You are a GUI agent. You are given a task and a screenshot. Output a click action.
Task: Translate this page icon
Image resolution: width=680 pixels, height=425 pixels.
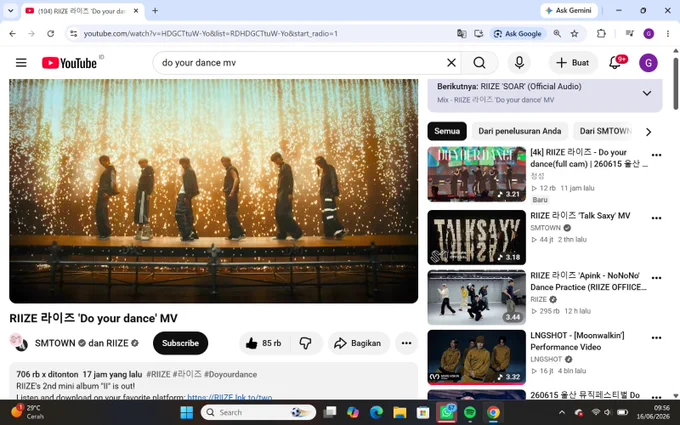(461, 33)
